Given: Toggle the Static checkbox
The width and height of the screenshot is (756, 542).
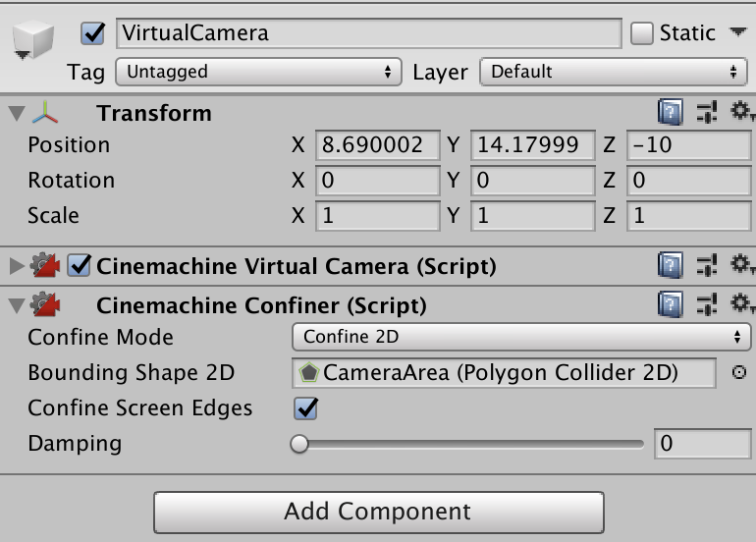Looking at the screenshot, I should click(x=642, y=33).
